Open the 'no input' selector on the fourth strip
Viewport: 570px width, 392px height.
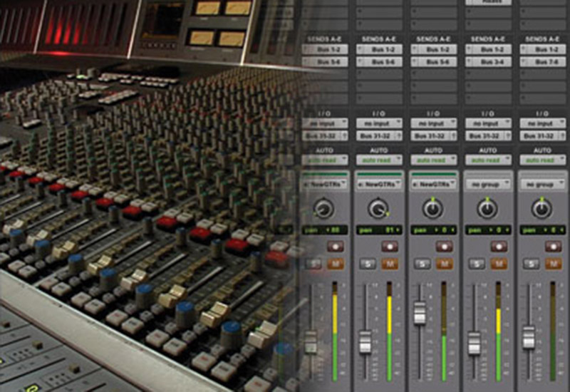click(488, 123)
